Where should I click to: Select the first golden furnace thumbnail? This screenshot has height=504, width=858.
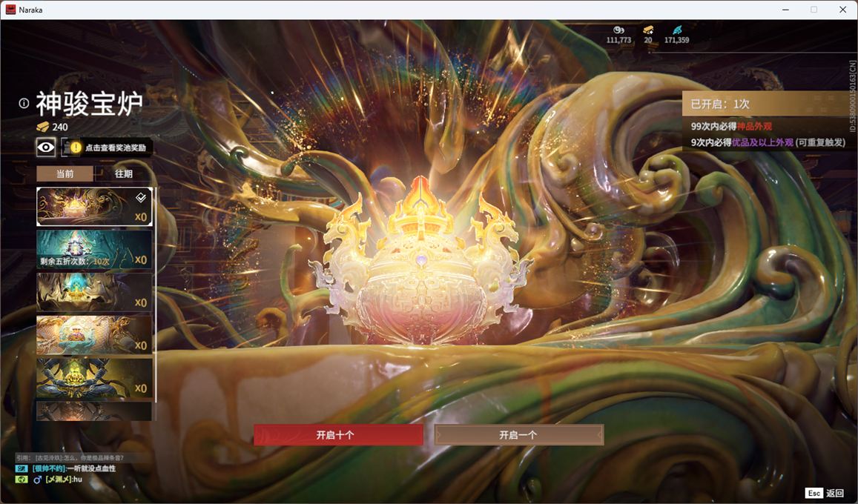[94, 207]
